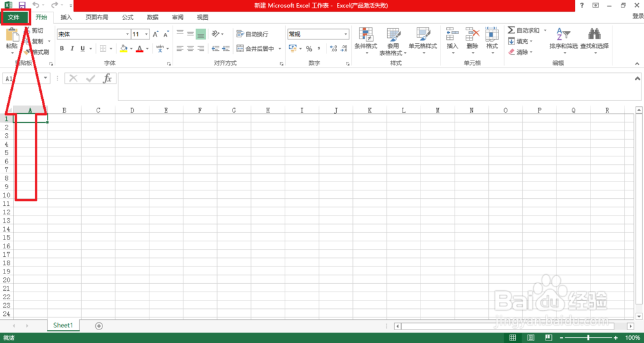Image resolution: width=644 pixels, height=343 pixels.
Task: Open Clear (清除) dropdown
Action: point(520,52)
